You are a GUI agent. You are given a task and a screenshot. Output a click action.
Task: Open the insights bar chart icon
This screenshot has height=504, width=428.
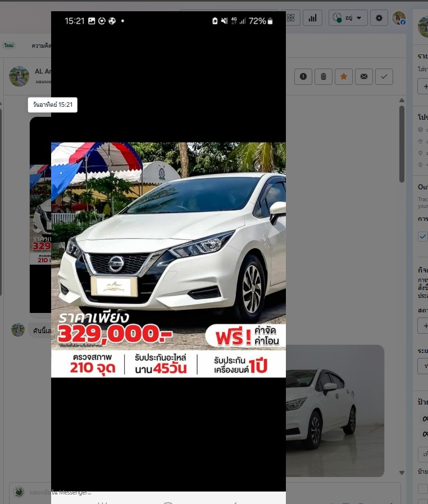(312, 18)
